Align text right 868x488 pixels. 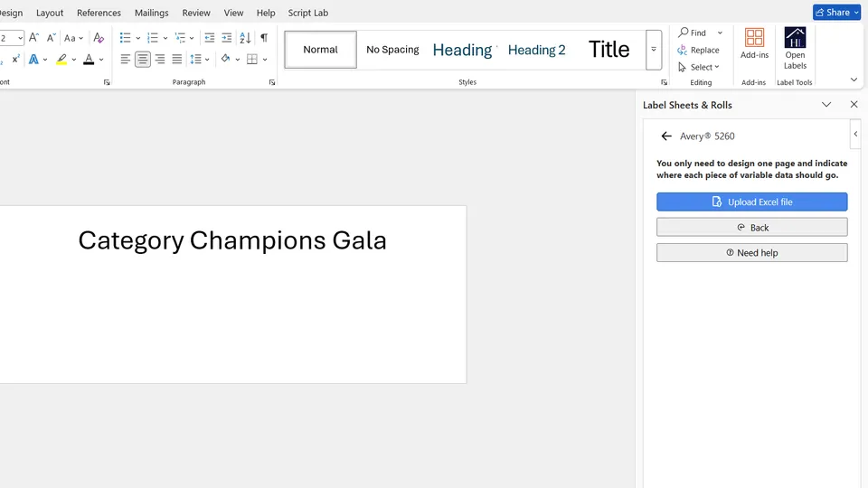[x=160, y=59]
